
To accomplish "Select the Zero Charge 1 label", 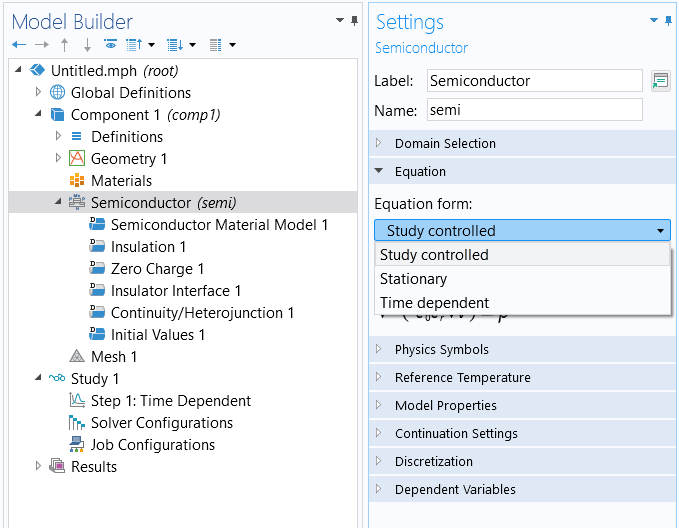I will click(157, 269).
